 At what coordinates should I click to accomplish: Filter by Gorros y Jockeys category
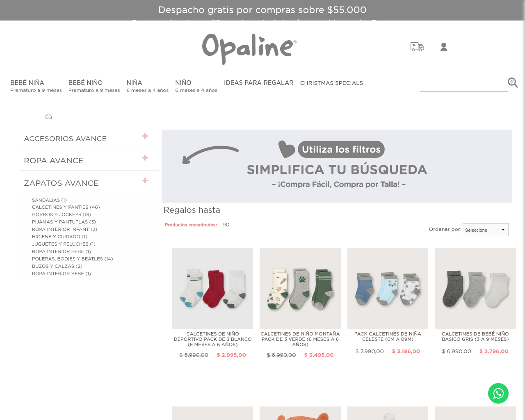click(x=62, y=215)
